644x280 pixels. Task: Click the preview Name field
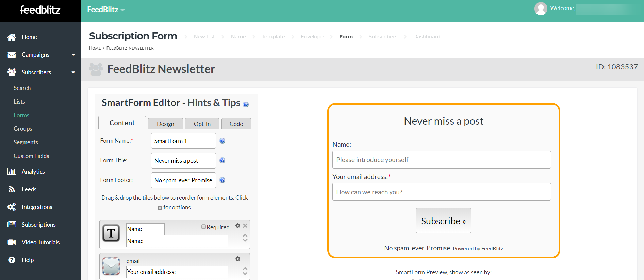pyautogui.click(x=442, y=160)
